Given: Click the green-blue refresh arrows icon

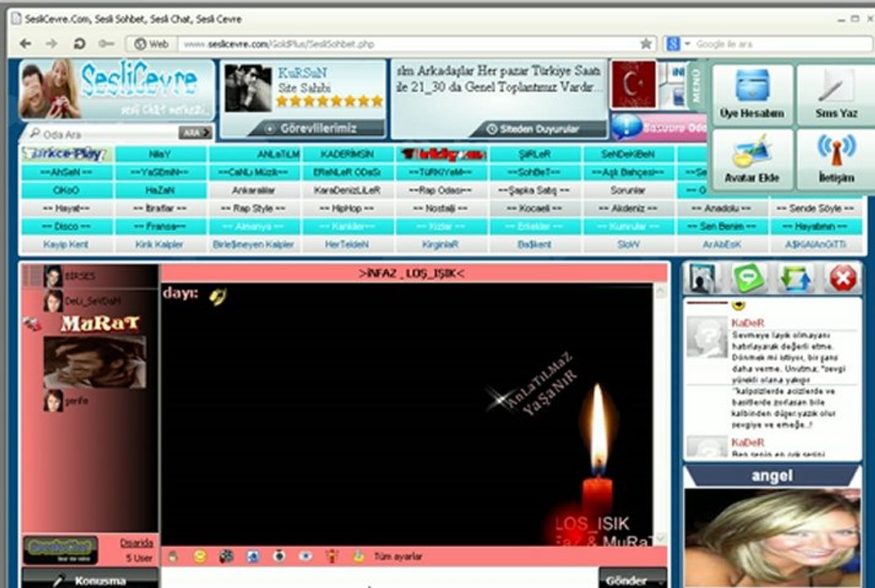Looking at the screenshot, I should (795, 278).
